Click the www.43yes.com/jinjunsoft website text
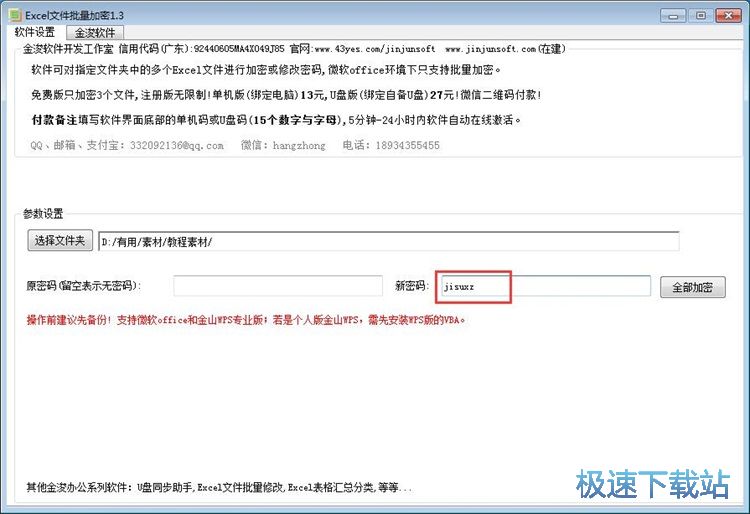 [x=375, y=49]
